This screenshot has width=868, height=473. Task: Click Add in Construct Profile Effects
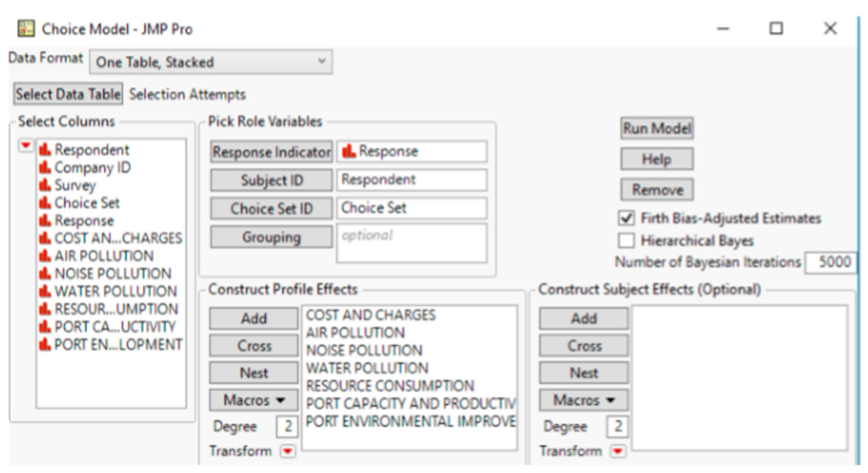pyautogui.click(x=253, y=318)
